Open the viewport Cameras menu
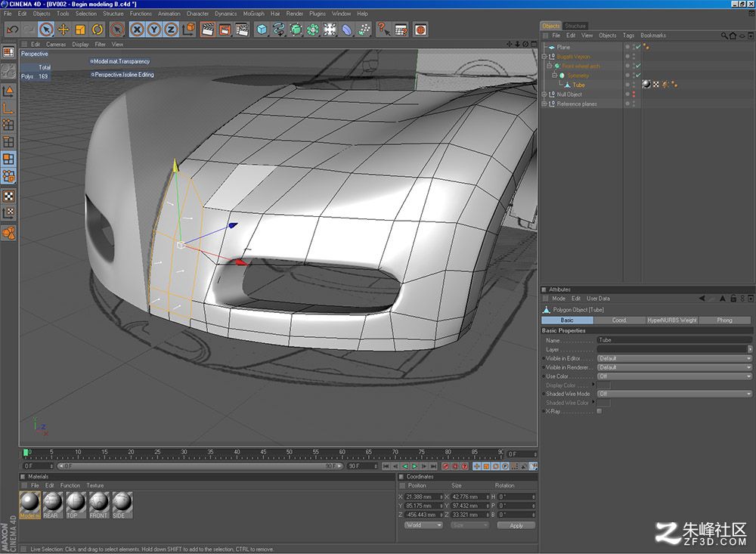 pos(56,45)
